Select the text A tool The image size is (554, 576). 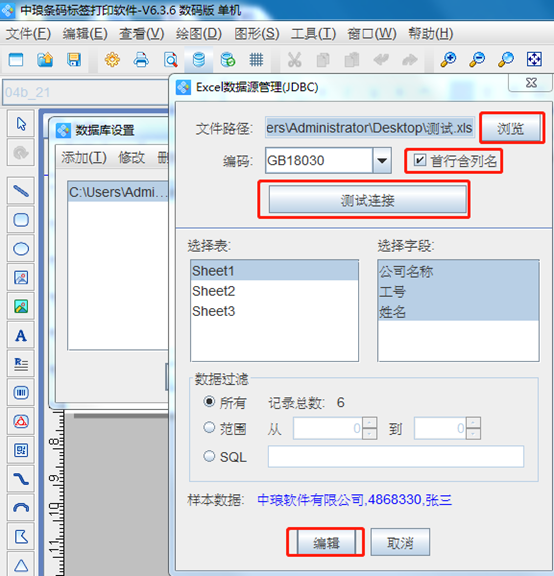(x=21, y=335)
